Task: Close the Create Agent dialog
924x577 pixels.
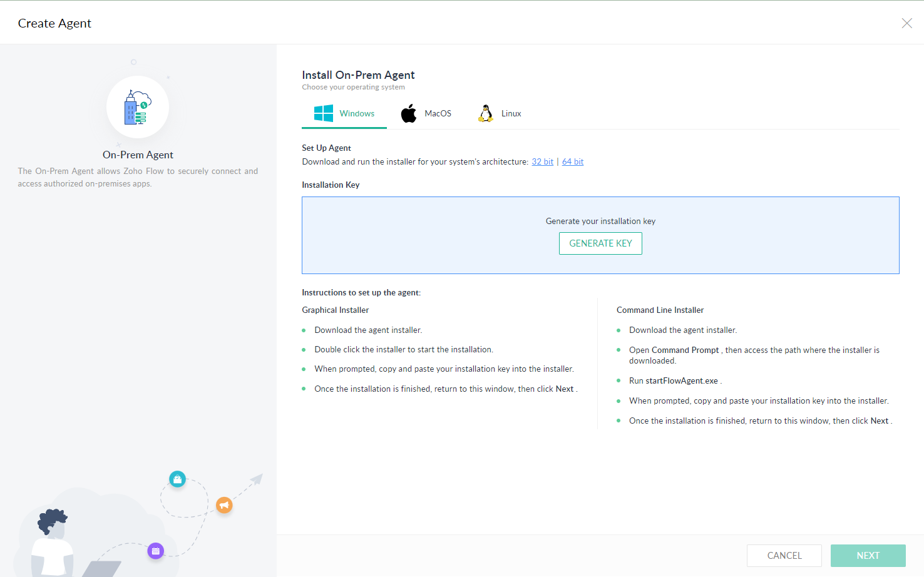Action: [x=906, y=23]
